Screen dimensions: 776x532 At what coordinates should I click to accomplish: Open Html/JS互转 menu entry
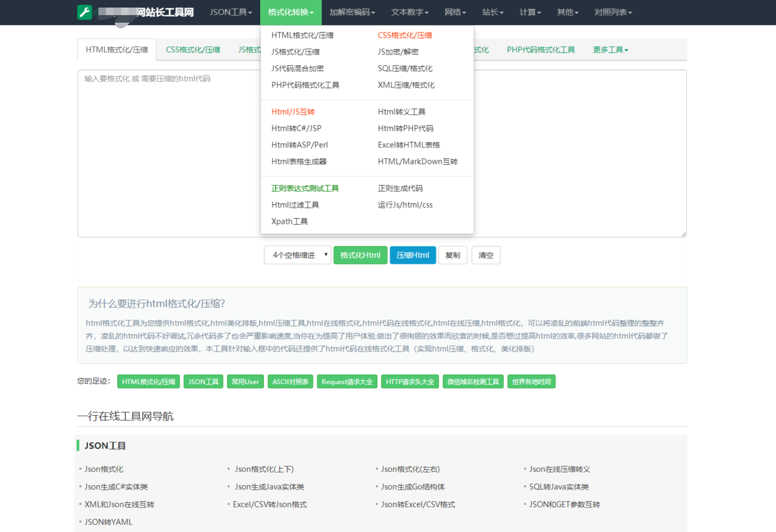[x=293, y=112]
